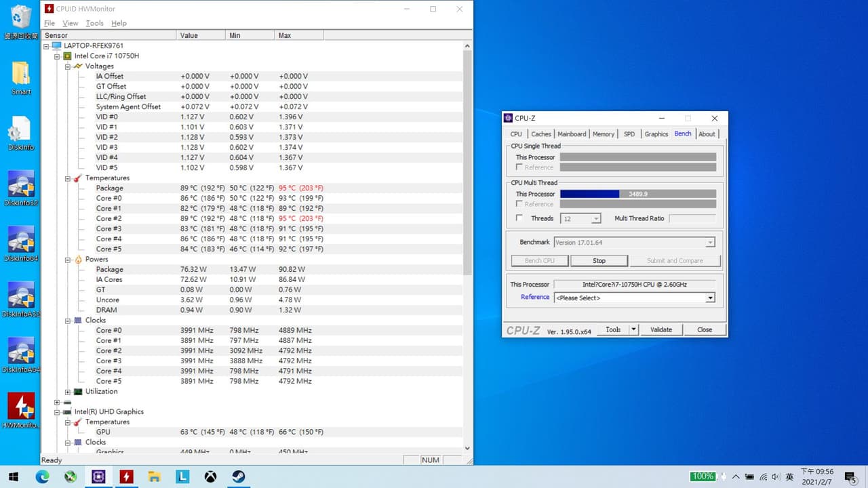Collapse the Voltages section
This screenshot has width=868, height=488.
pos(68,66)
